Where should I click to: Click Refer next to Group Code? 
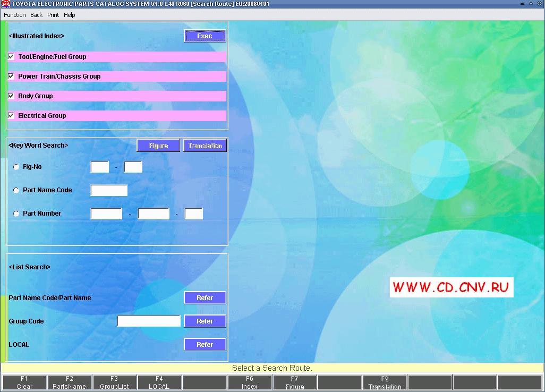coord(205,321)
